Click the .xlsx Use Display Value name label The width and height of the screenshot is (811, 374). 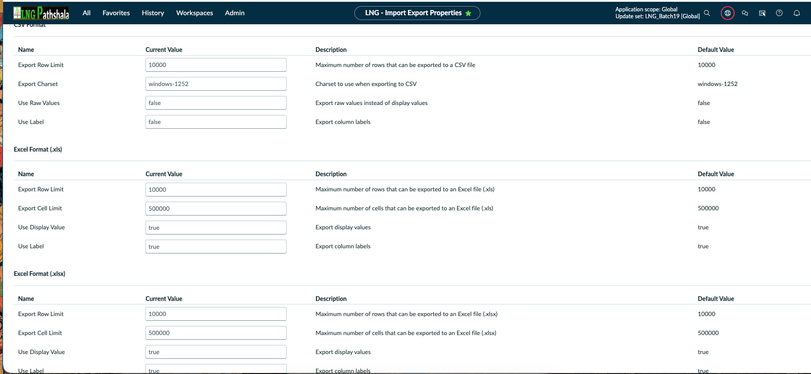tap(41, 352)
